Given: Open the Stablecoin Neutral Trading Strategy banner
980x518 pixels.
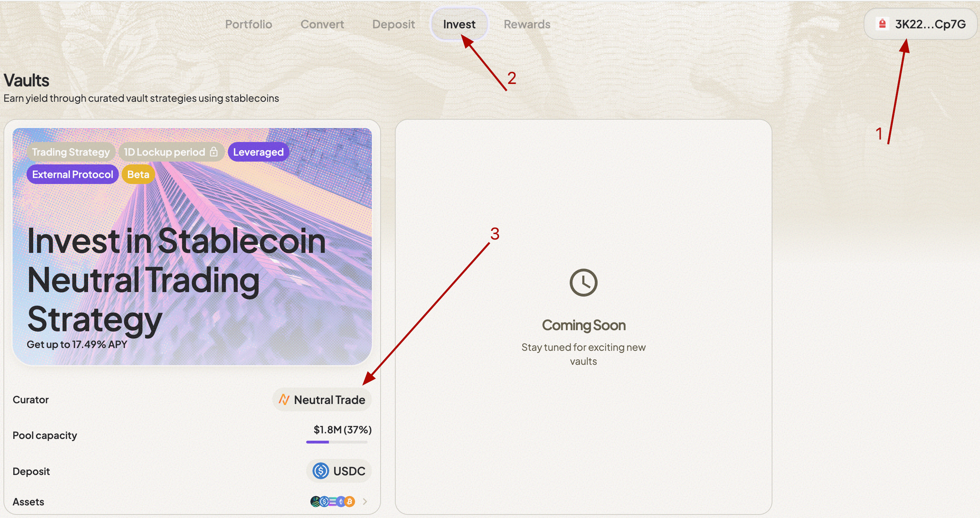Looking at the screenshot, I should click(x=192, y=267).
